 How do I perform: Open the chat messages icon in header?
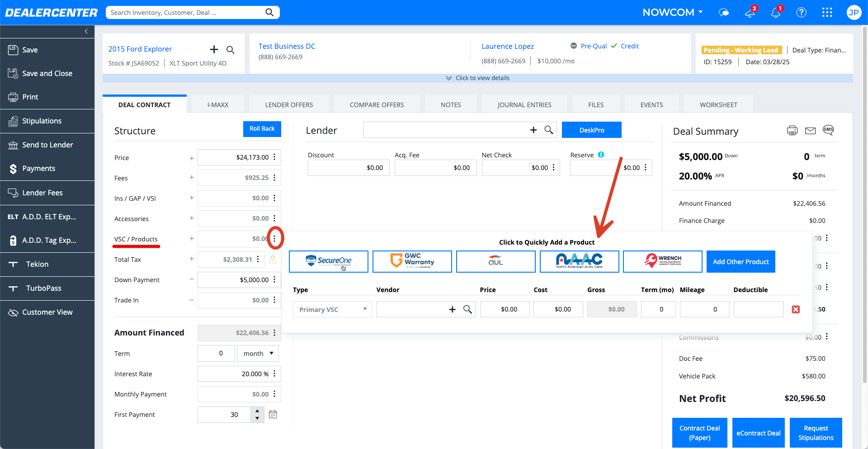click(724, 12)
